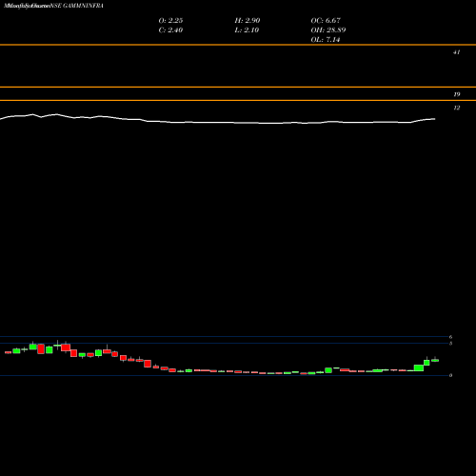Viewport: 476px width, 476px height.
Task: Click the 12 price axis label
Action: click(x=456, y=108)
